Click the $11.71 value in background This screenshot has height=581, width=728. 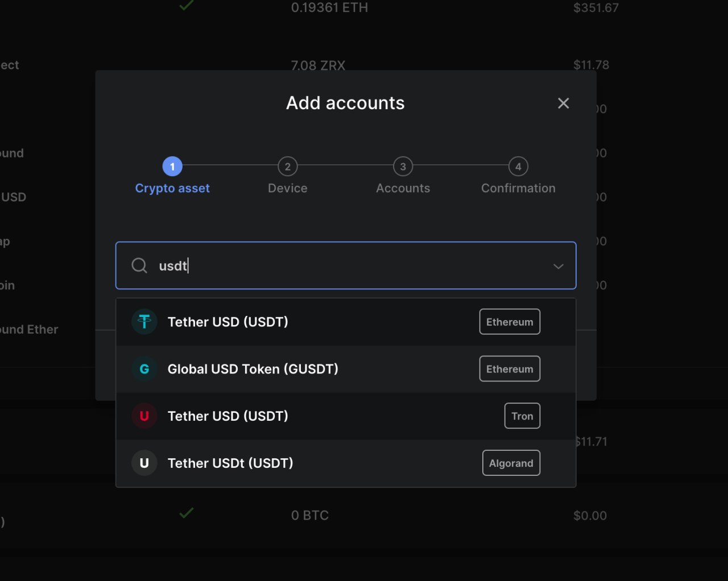pyautogui.click(x=591, y=442)
